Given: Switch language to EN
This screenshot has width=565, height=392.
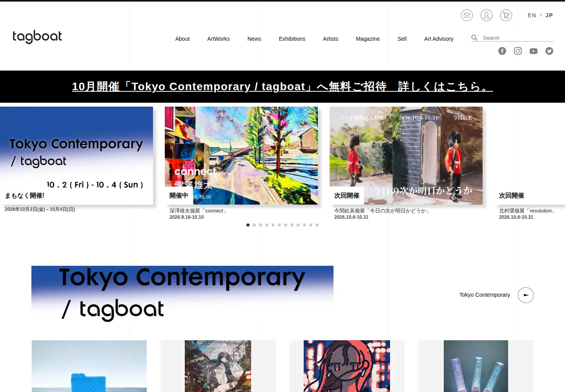Looking at the screenshot, I should (532, 15).
